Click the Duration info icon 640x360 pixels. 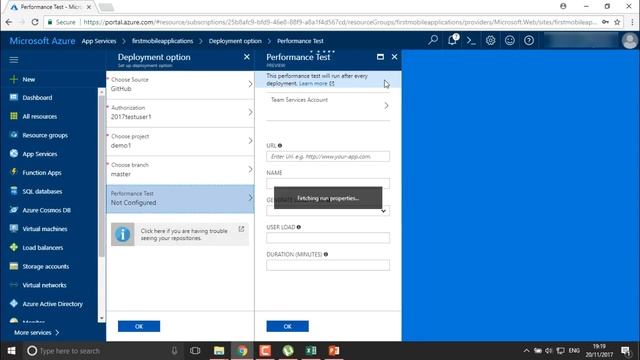[326, 254]
